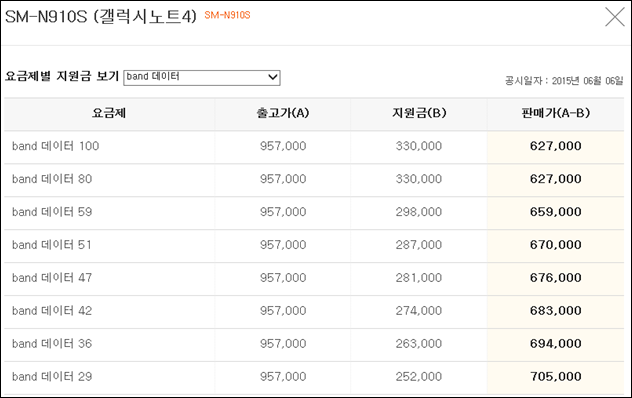Select the band 데이터 36 row label
The width and height of the screenshot is (632, 398).
coord(52,344)
